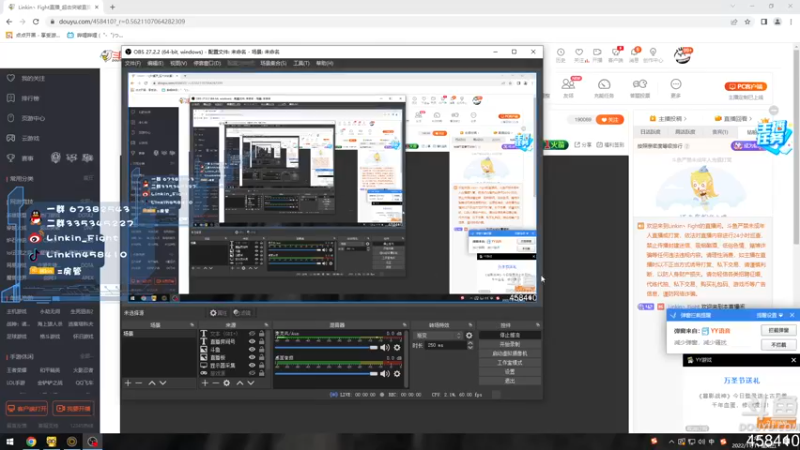Open settings gear for 桌面音频 mixer channel
This screenshot has height=450, width=800.
[x=397, y=373]
